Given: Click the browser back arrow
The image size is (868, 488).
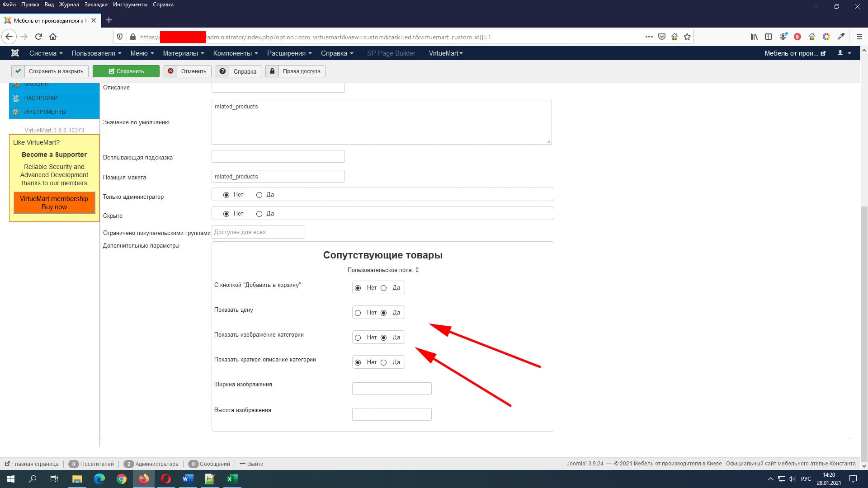Looking at the screenshot, I should [9, 37].
